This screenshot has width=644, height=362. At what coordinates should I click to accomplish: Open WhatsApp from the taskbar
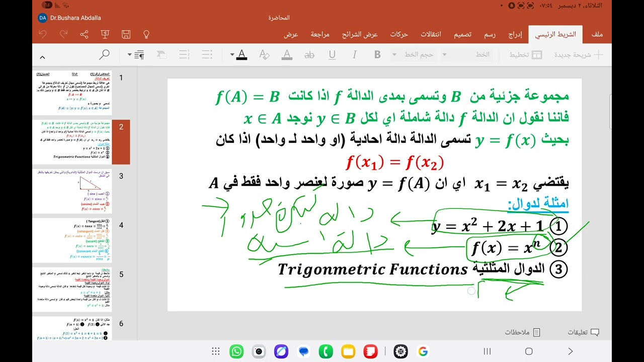pyautogui.click(x=236, y=351)
